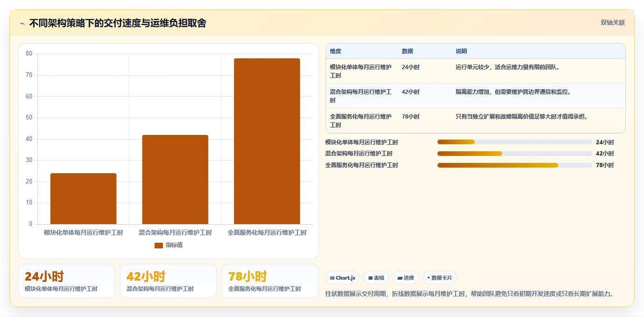Toggle the 指标值 legend swatch
Screen dimensions: 644x317
pos(159,245)
